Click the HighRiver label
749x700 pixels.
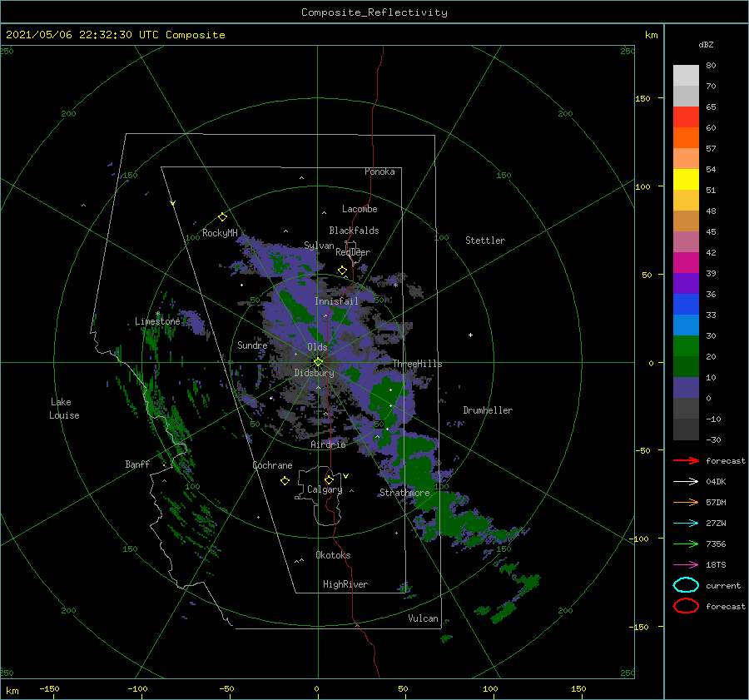(345, 584)
